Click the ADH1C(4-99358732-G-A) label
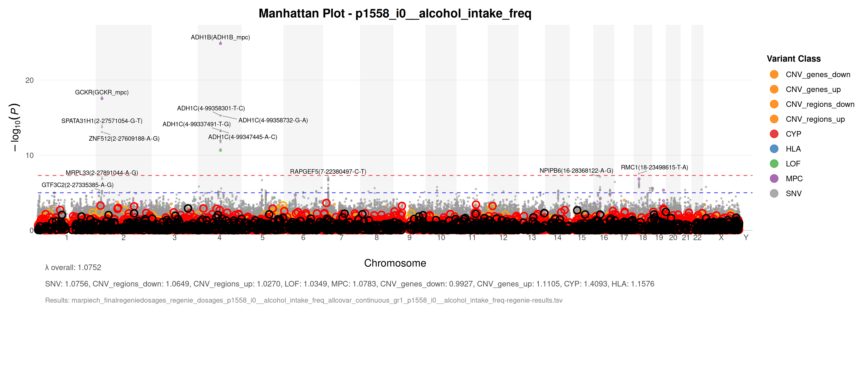Viewport: 868px width, 372px height. pyautogui.click(x=273, y=120)
